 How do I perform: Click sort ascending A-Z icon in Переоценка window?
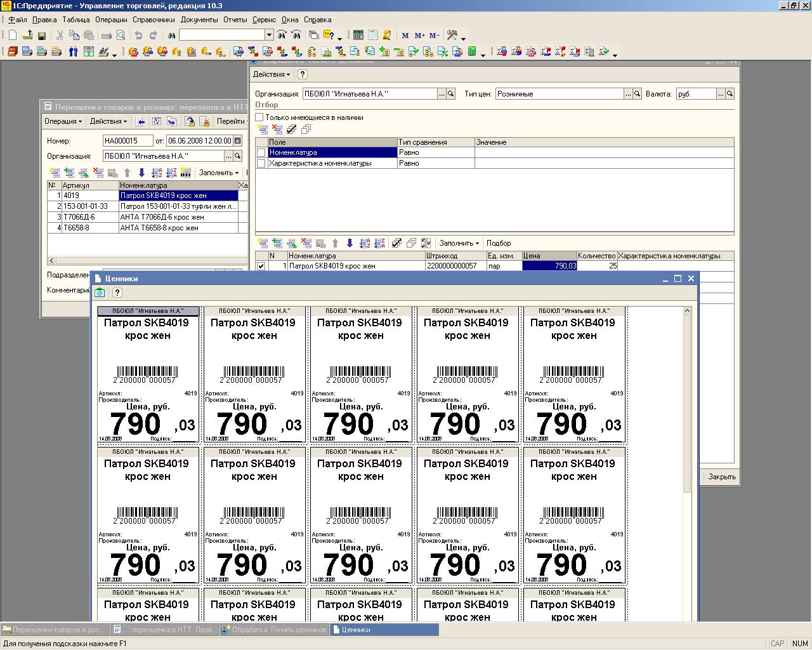(x=157, y=173)
